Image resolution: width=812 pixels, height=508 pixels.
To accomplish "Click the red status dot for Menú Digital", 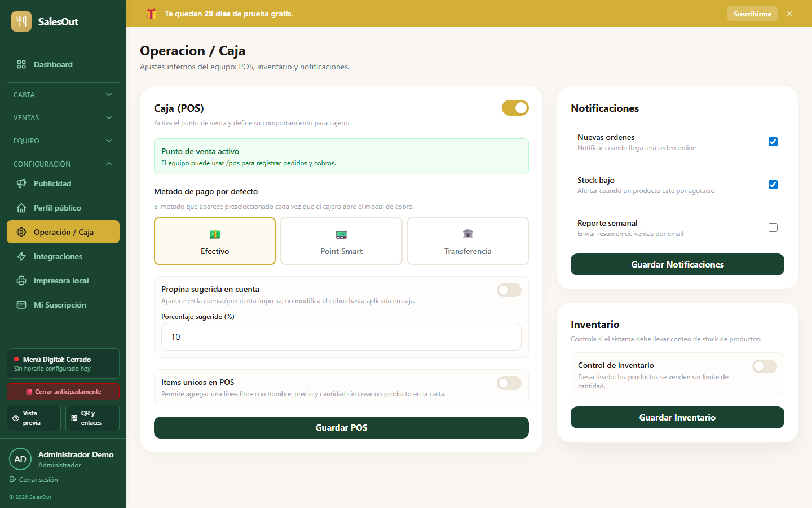I will 16,359.
